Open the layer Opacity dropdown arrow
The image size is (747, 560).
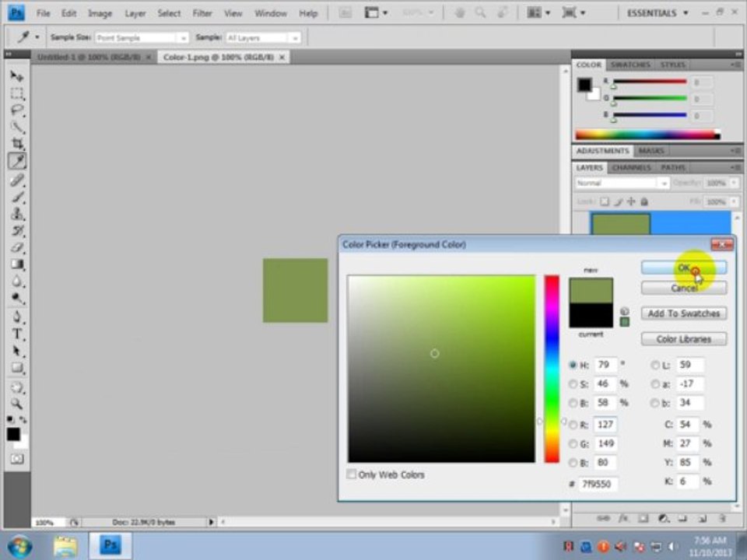point(734,183)
